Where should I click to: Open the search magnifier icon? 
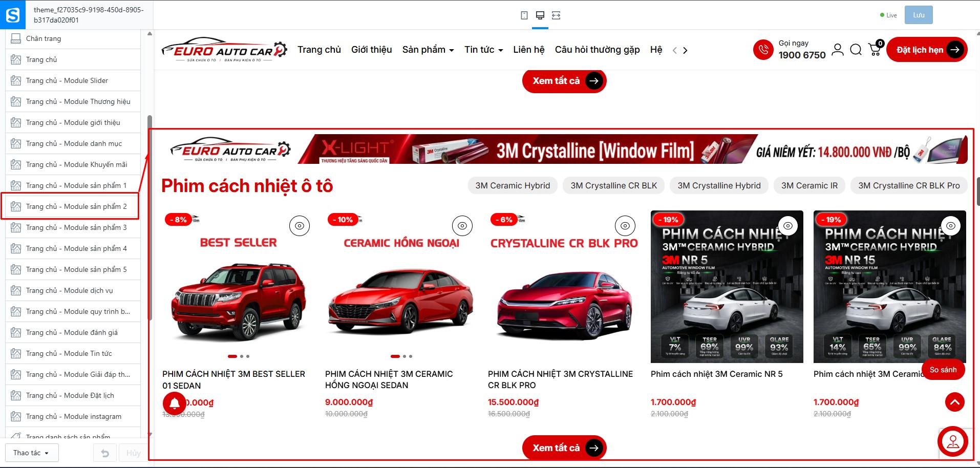(856, 50)
